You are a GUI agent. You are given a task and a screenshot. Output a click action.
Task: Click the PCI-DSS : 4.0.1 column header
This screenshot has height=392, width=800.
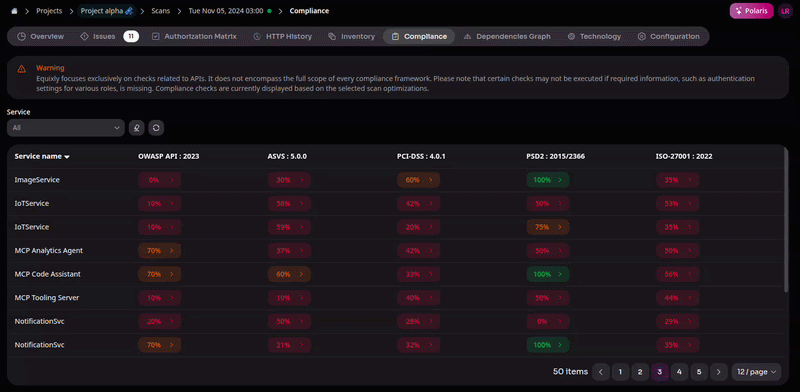[x=421, y=157]
